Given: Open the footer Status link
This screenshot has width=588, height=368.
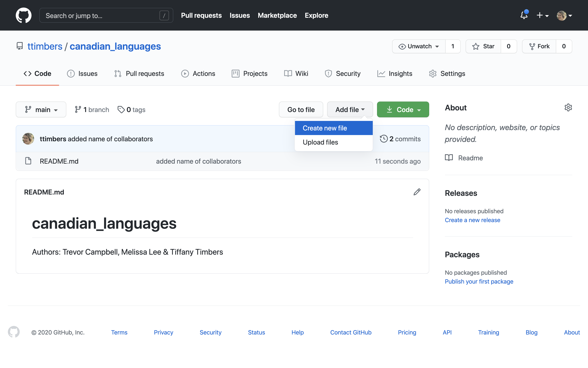Looking at the screenshot, I should 256,332.
